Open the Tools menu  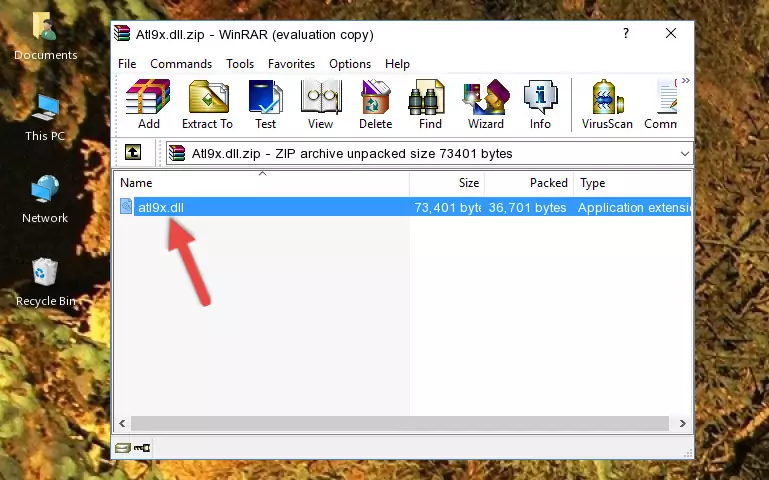240,64
